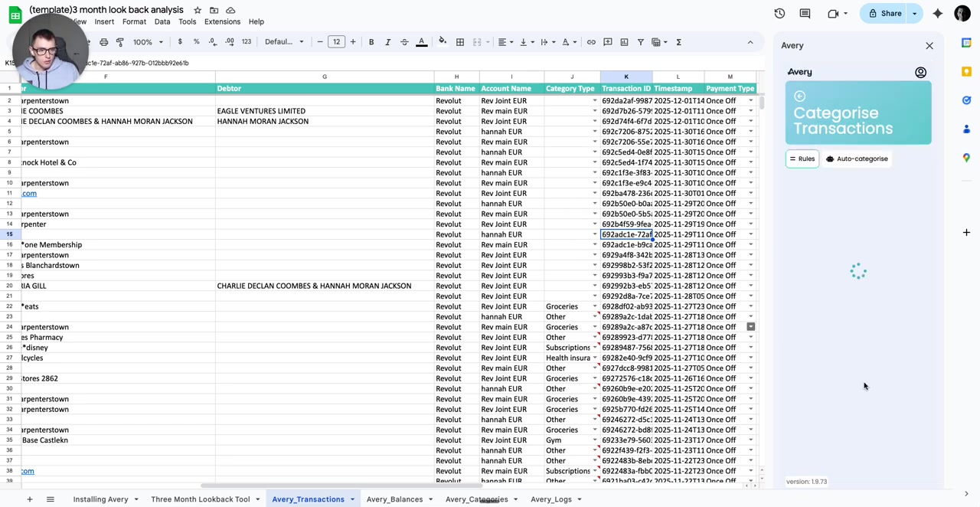Select the Functions (Σ) icon
980x507 pixels.
678,42
